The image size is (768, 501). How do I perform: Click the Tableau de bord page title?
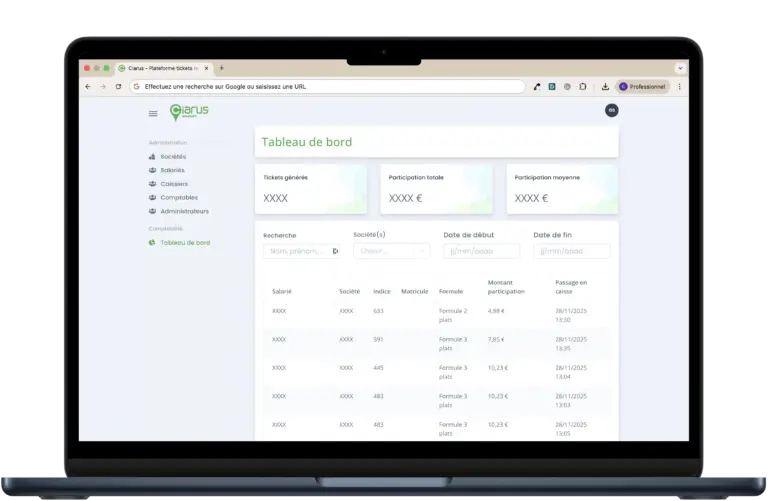pyautogui.click(x=307, y=142)
